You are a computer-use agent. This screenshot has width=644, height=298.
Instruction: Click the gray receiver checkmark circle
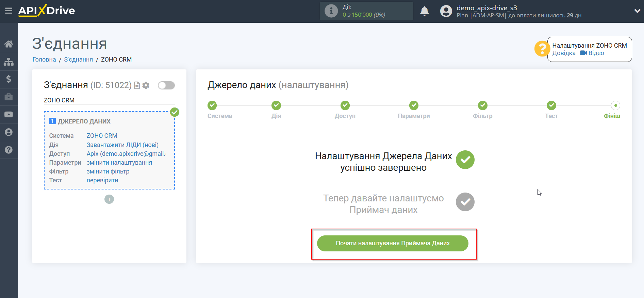[x=465, y=202]
